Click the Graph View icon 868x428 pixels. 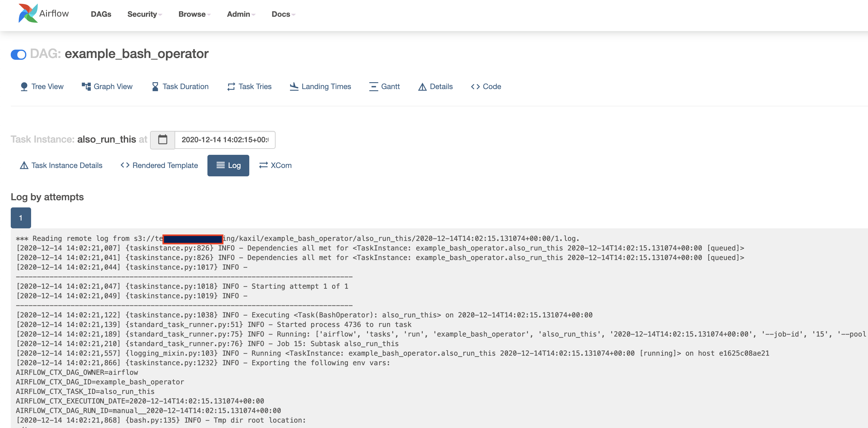pyautogui.click(x=86, y=87)
